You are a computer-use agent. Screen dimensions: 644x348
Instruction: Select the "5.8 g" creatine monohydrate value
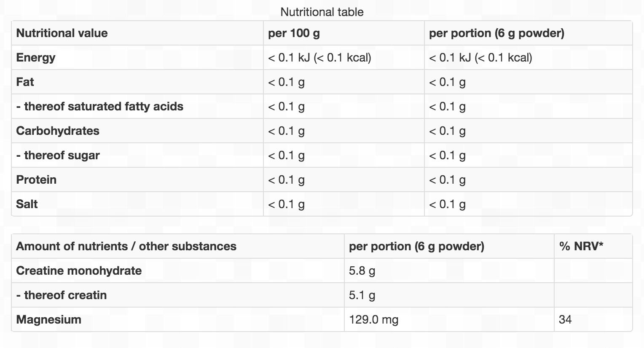pyautogui.click(x=362, y=271)
